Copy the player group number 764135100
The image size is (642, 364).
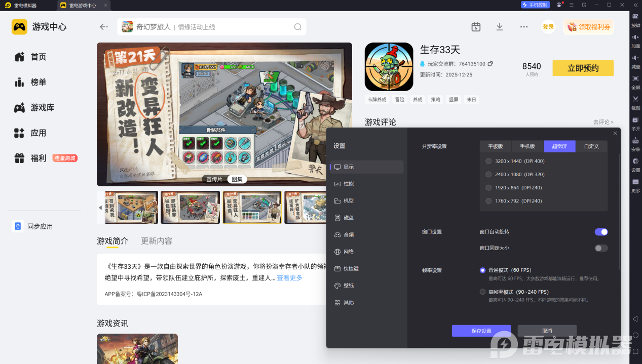coord(490,64)
